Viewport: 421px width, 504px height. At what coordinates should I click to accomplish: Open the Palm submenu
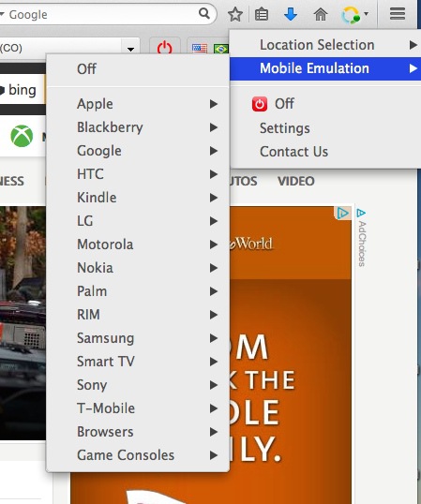138,291
